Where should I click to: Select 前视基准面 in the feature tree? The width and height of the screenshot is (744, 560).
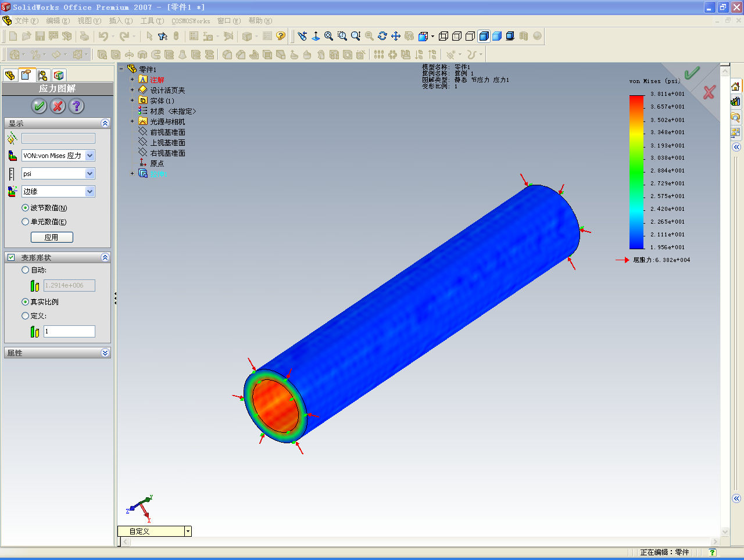click(167, 132)
